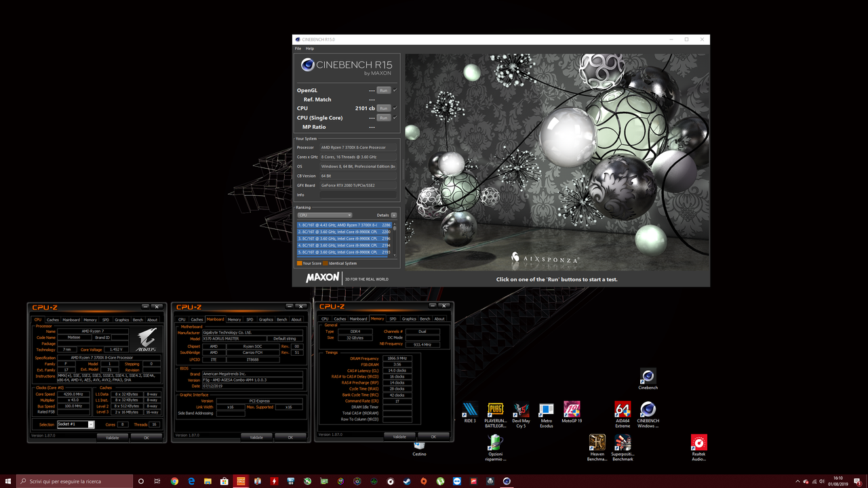Click the Cortana circle taskbar icon

pos(141,481)
